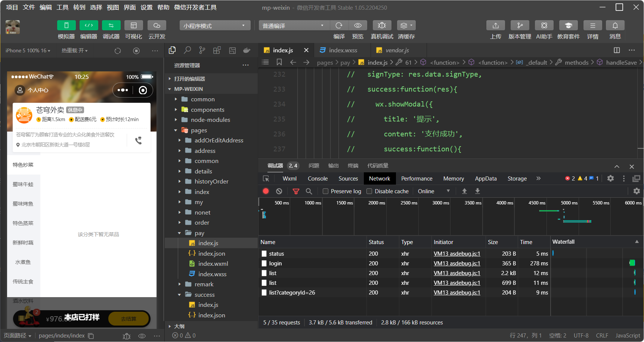This screenshot has width=644, height=342.
Task: Open the 文件 menu
Action: 29,7
